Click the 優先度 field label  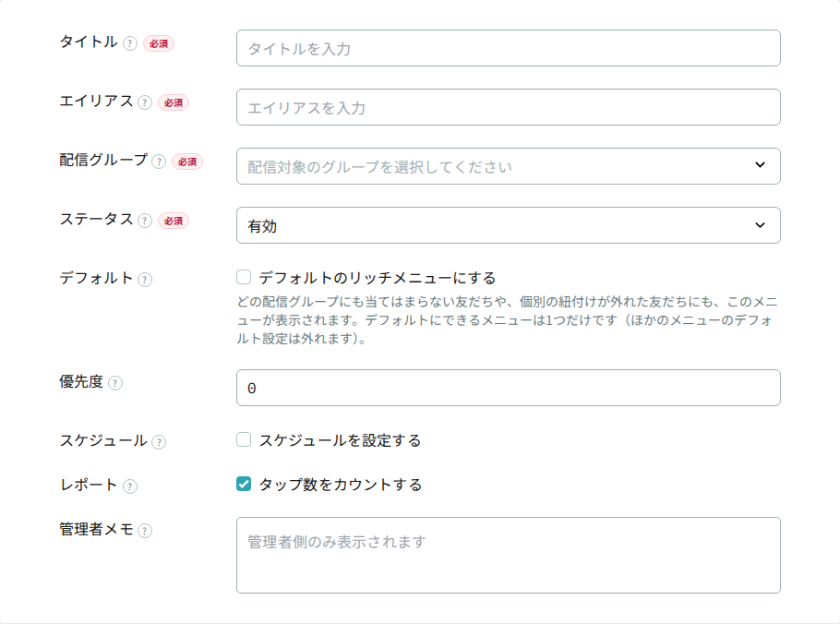(x=81, y=382)
